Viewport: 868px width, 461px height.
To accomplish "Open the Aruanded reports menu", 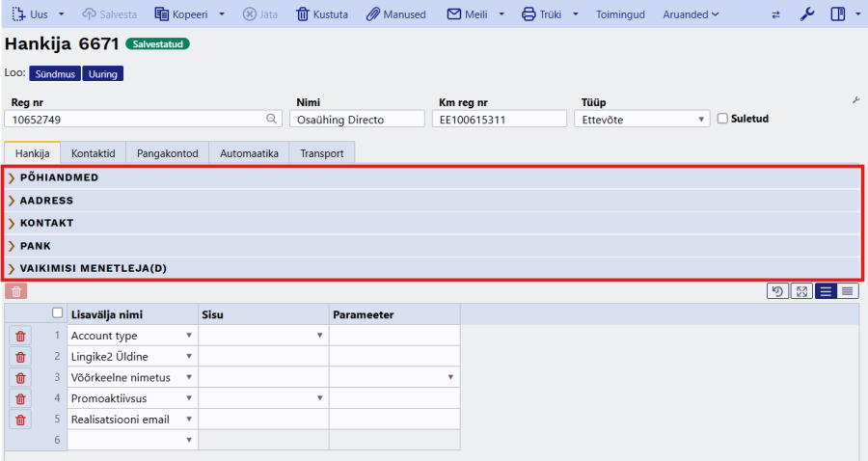I will pyautogui.click(x=691, y=14).
